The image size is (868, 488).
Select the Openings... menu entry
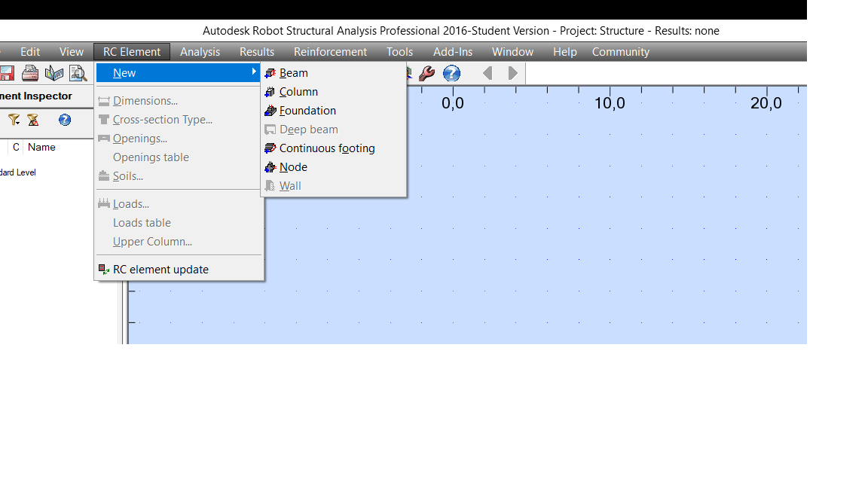coord(179,139)
